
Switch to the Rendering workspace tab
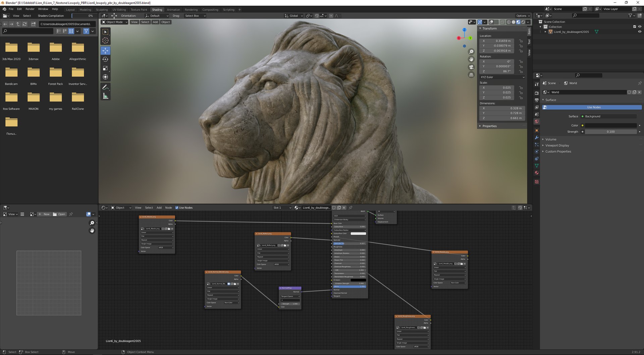click(x=191, y=10)
